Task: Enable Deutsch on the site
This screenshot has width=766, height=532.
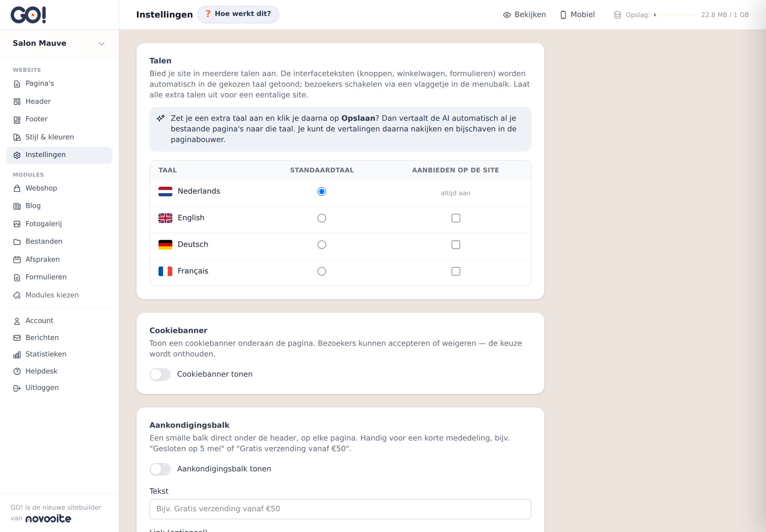Action: coord(456,245)
